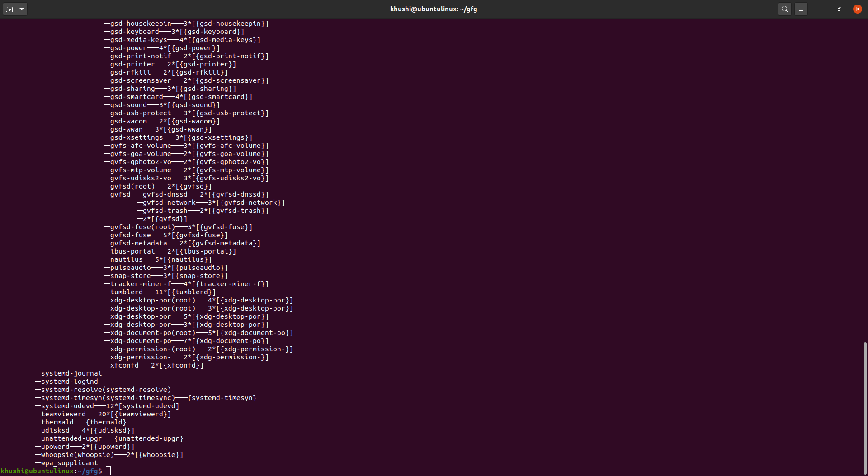Select the gvfsd-metadata process line
The height and width of the screenshot is (476, 868).
pyautogui.click(x=185, y=243)
